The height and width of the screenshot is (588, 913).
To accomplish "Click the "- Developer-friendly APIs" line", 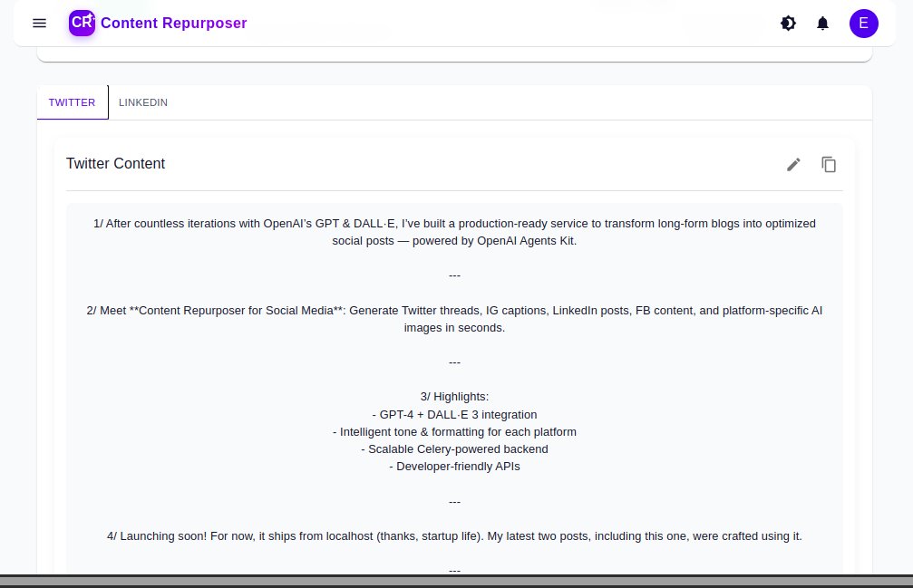I will [454, 467].
